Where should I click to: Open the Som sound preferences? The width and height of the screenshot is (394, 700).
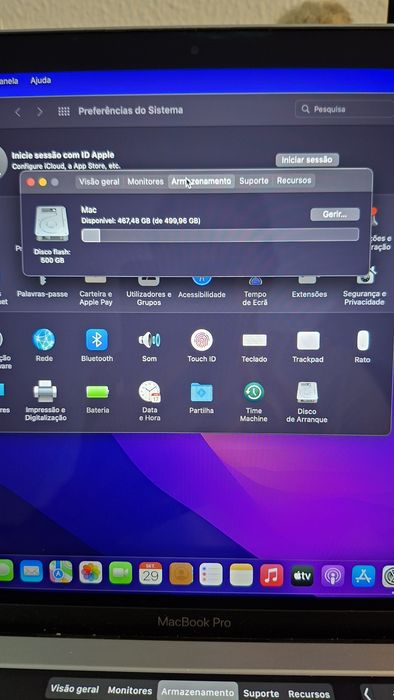[149, 340]
